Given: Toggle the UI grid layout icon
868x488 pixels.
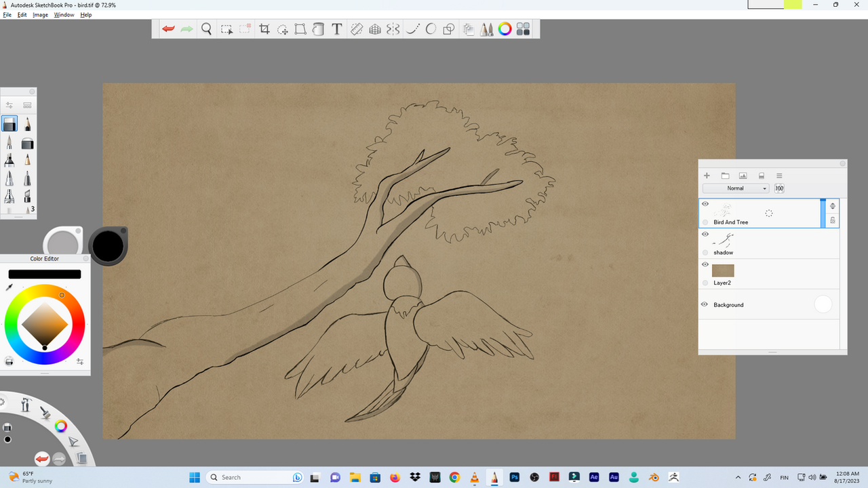Looking at the screenshot, I should [523, 29].
